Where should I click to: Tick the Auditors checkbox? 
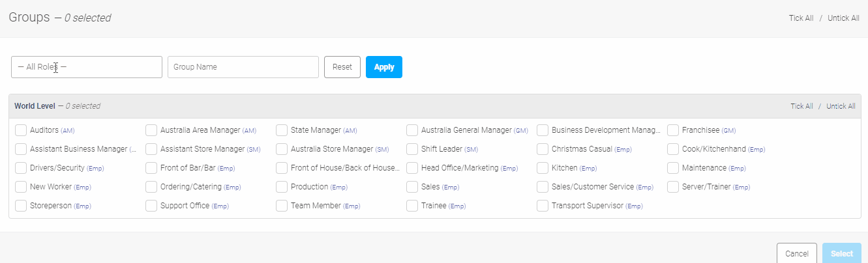pyautogui.click(x=21, y=130)
